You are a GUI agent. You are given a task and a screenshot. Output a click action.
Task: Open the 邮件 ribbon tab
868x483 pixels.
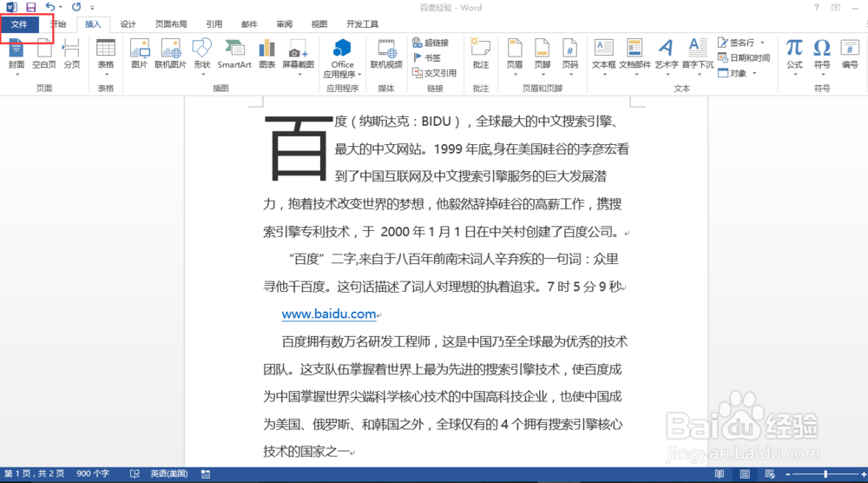coord(249,24)
